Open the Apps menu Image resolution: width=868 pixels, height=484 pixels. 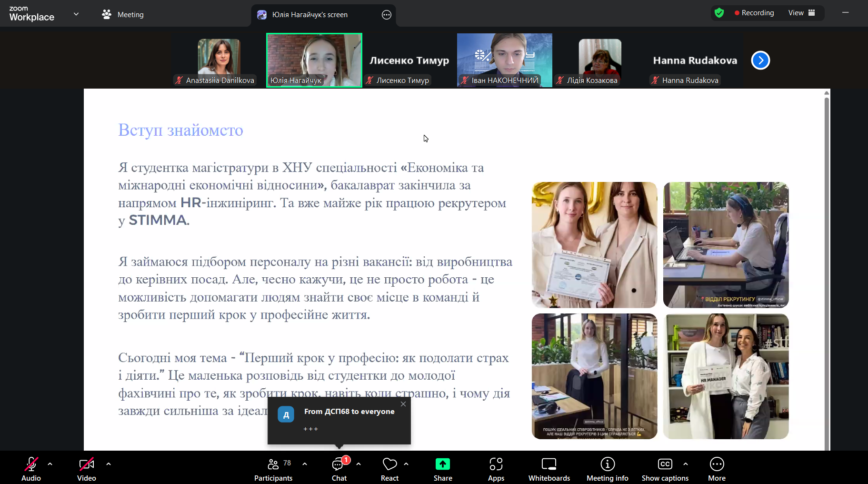point(496,469)
